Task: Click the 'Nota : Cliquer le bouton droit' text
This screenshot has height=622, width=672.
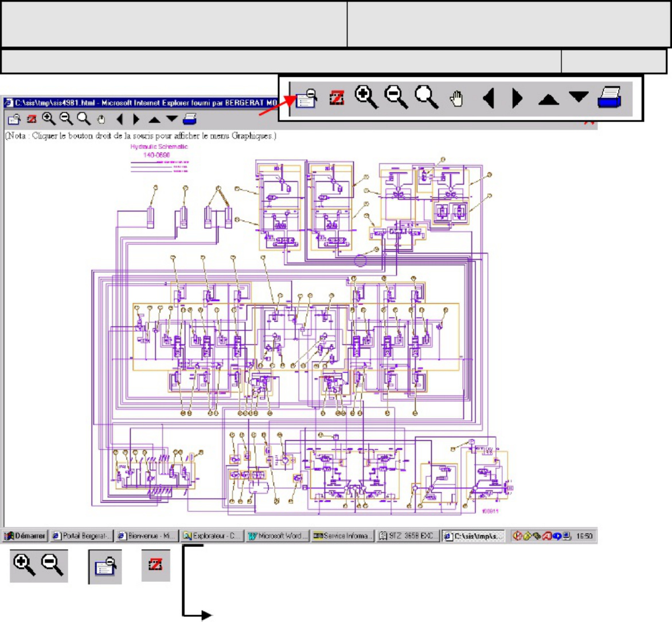Action: pyautogui.click(x=140, y=136)
